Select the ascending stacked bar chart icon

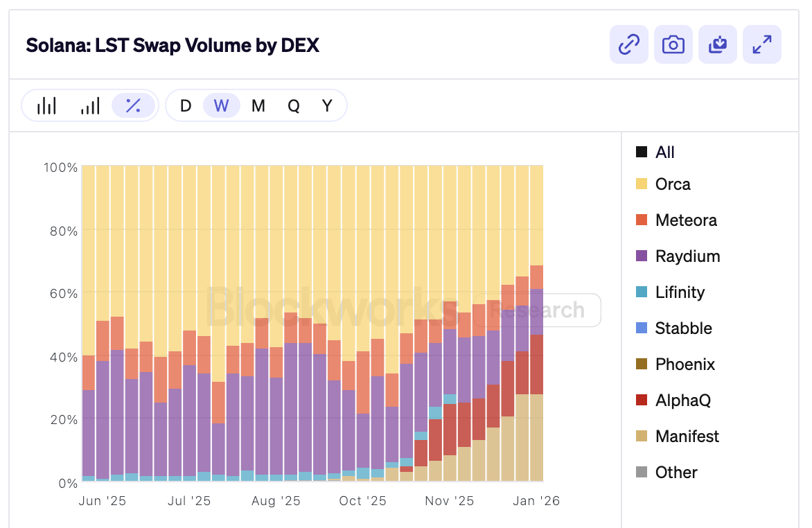pyautogui.click(x=90, y=105)
